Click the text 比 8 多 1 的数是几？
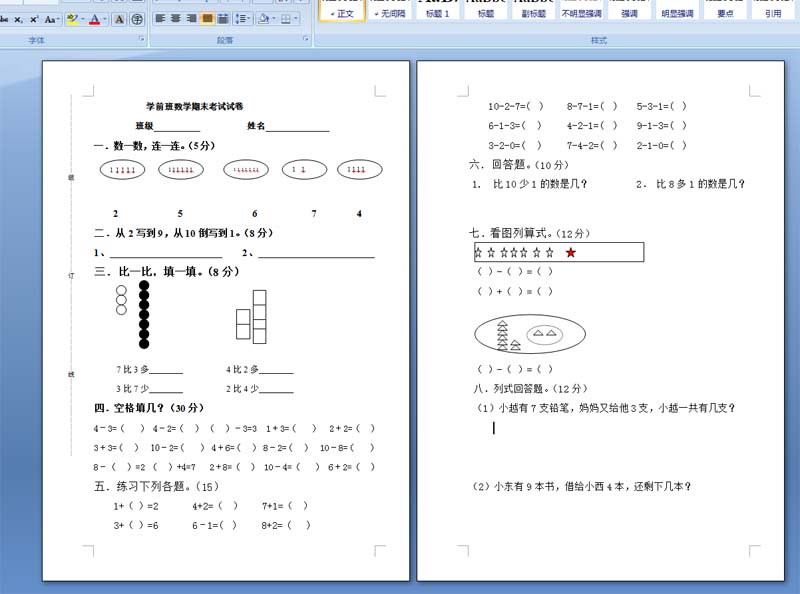 point(701,184)
